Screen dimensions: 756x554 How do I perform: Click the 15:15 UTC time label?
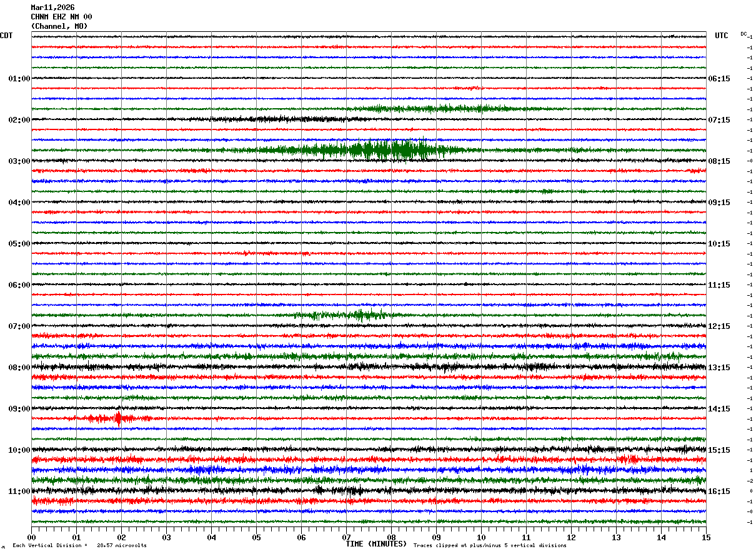pos(719,450)
